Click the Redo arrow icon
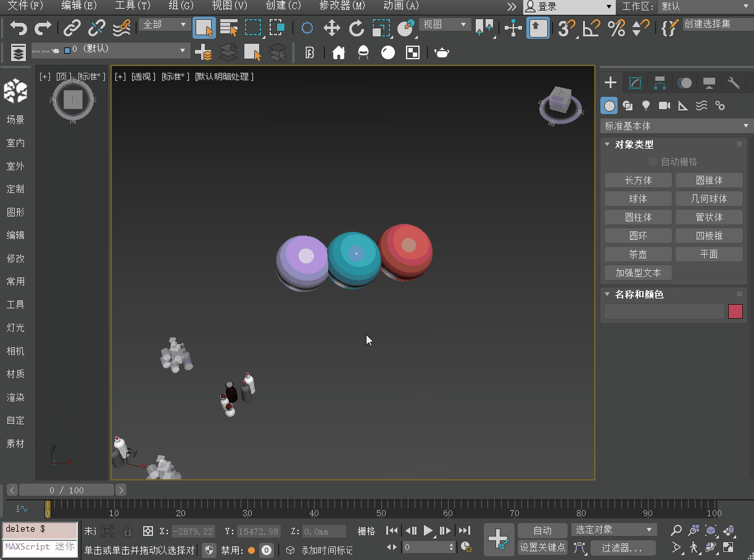Screen dimensions: 754x560 pos(43,28)
